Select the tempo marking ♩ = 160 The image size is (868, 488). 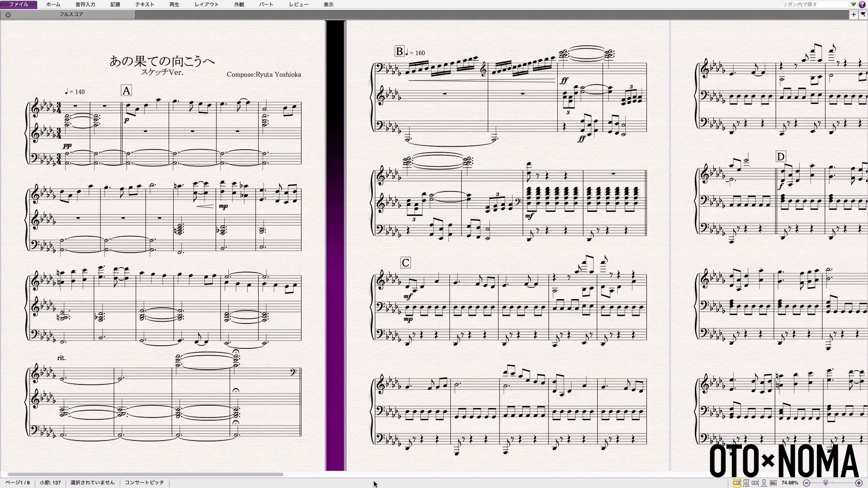[x=415, y=53]
